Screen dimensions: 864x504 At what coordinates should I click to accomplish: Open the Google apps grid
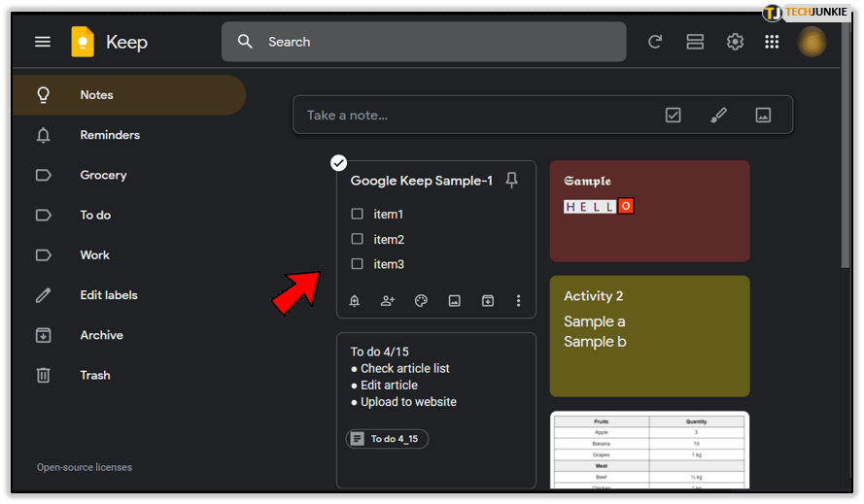click(x=772, y=42)
